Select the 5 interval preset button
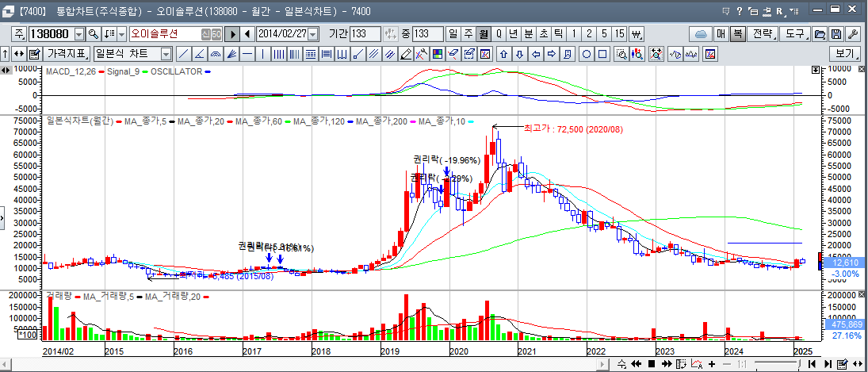This screenshot has width=868, height=372. (604, 34)
